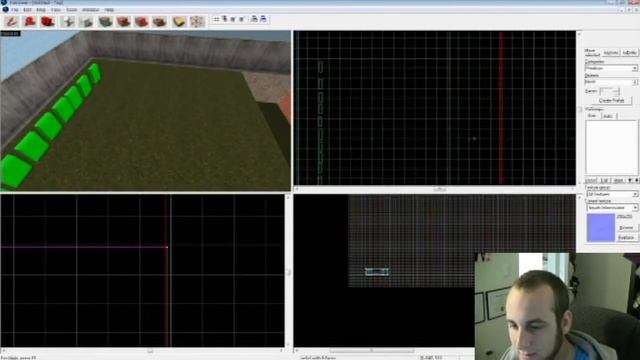Click the smaller grid icon

coord(233,19)
